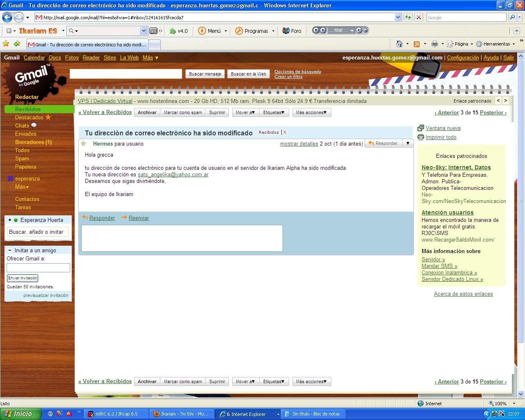Image resolution: width=525 pixels, height=420 pixels.
Task: Click the Responder button in message header
Action: pos(383,143)
